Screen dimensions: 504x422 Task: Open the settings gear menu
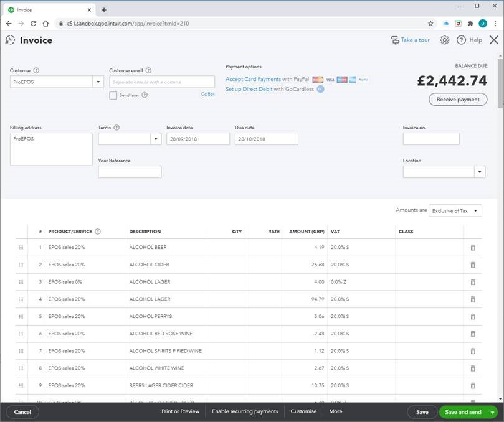(444, 40)
